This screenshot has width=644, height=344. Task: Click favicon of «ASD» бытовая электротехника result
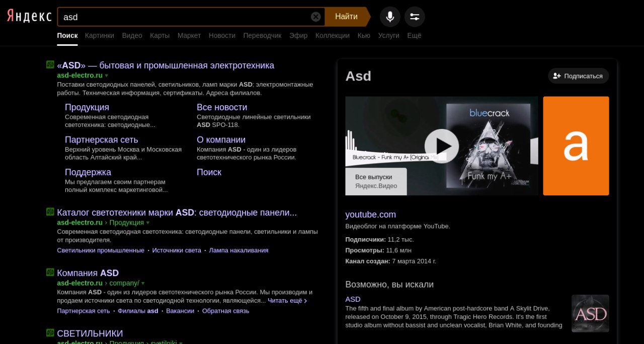(x=50, y=64)
